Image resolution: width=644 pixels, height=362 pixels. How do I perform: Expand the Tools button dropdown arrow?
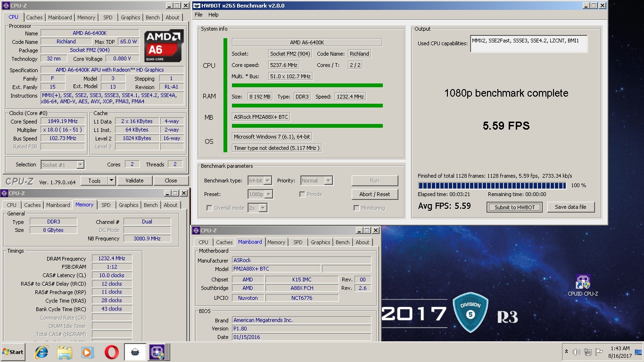(111, 181)
